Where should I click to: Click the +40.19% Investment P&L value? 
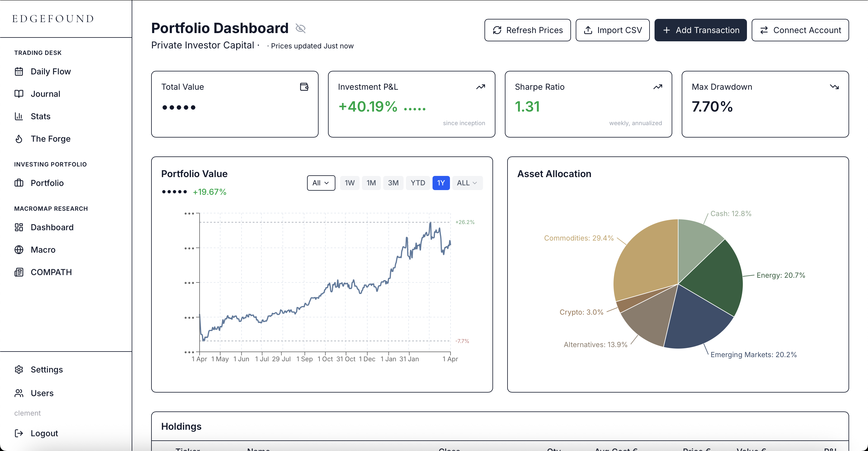pos(368,107)
